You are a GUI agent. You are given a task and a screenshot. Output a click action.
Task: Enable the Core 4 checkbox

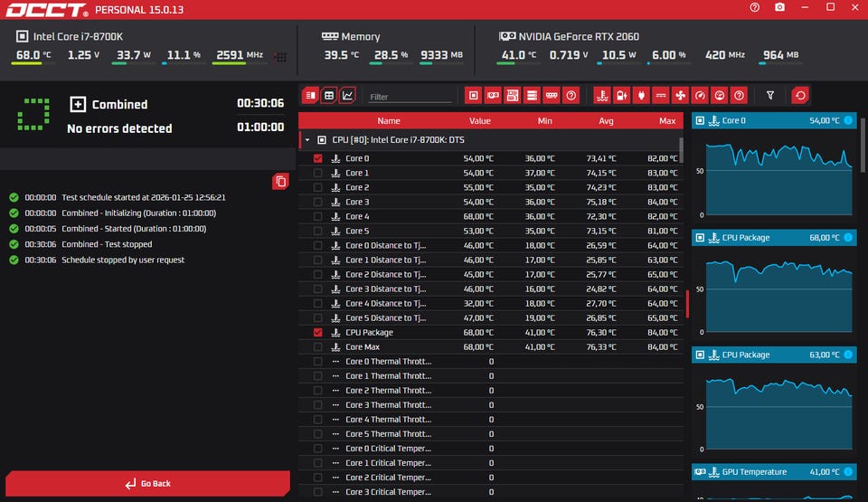[317, 216]
